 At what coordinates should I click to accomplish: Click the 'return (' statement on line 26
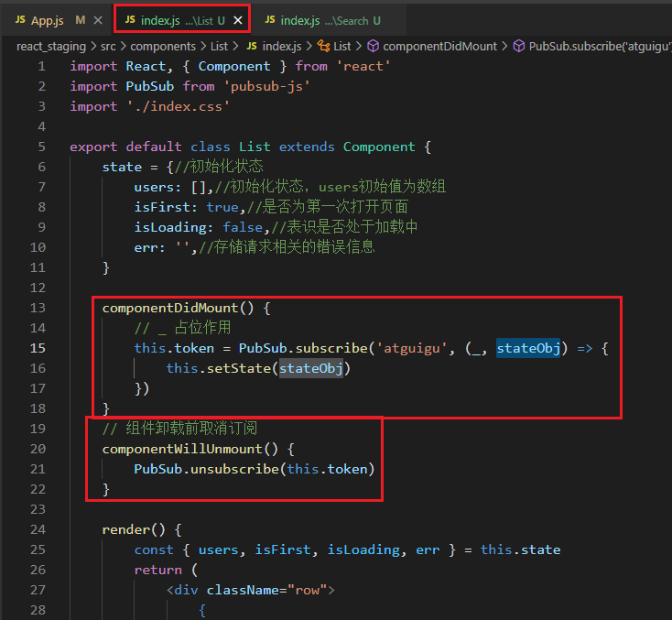[166, 570]
